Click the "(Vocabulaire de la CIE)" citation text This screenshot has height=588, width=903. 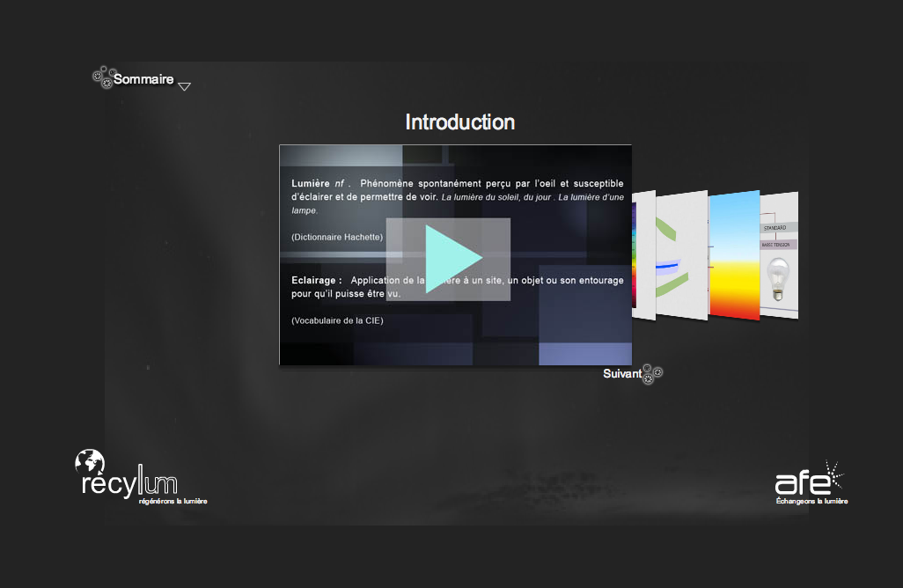click(337, 320)
